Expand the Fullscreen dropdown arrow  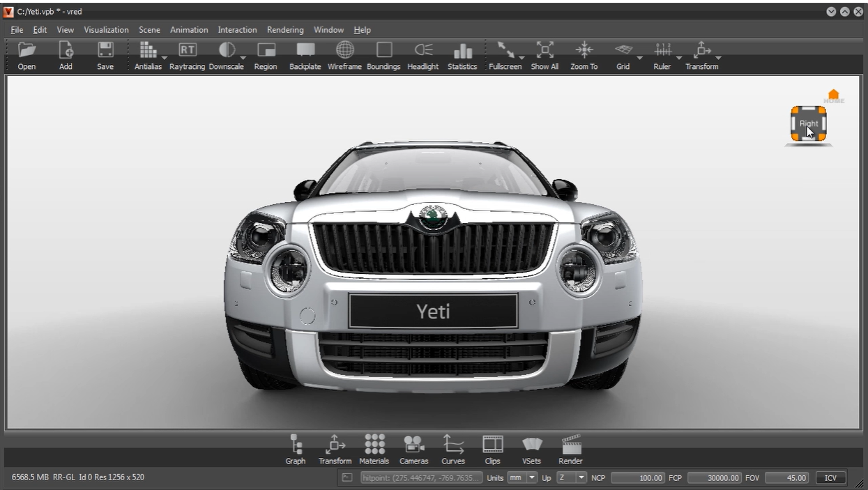521,58
